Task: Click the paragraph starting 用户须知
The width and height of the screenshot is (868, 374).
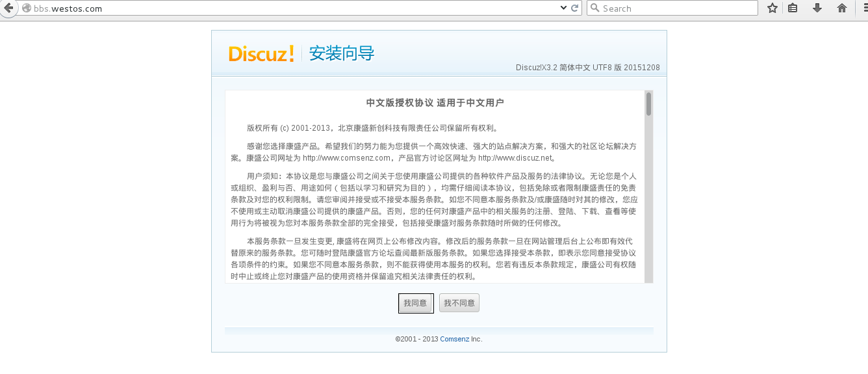Action: (434, 200)
